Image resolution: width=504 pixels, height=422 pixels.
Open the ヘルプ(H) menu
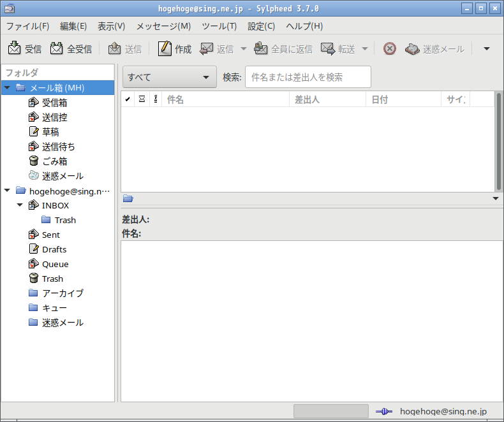pos(304,26)
